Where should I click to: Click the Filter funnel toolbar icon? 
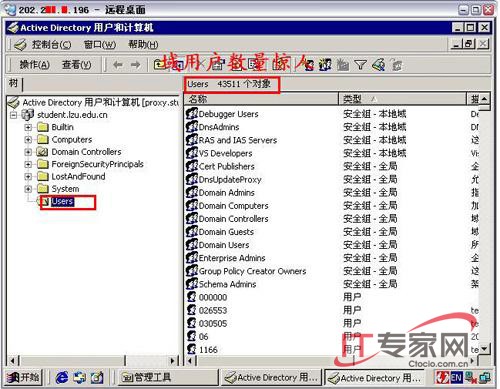pos(360,65)
